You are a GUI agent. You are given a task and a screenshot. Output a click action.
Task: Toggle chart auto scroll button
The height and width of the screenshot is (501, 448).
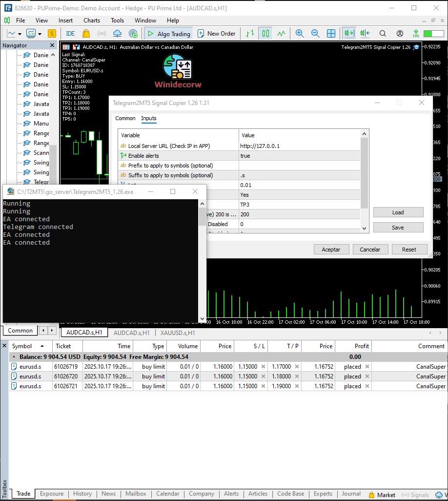[349, 34]
